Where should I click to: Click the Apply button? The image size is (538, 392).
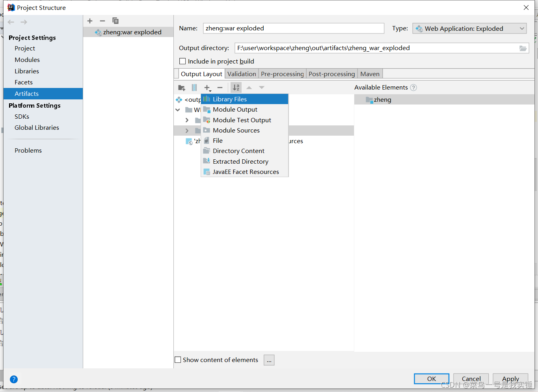pos(510,379)
